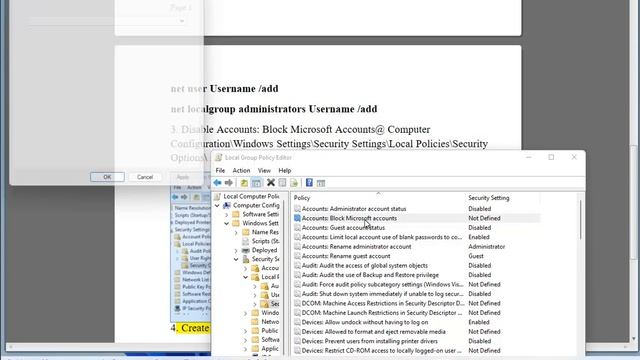The image size is (640, 360).
Task: Click the Back arrow toolbar icon
Action: [x=217, y=183]
